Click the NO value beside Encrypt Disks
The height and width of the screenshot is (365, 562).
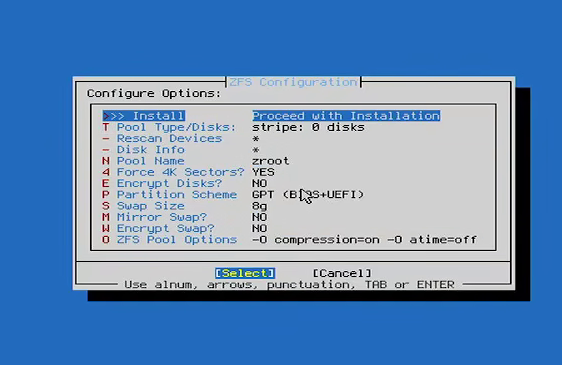(259, 183)
